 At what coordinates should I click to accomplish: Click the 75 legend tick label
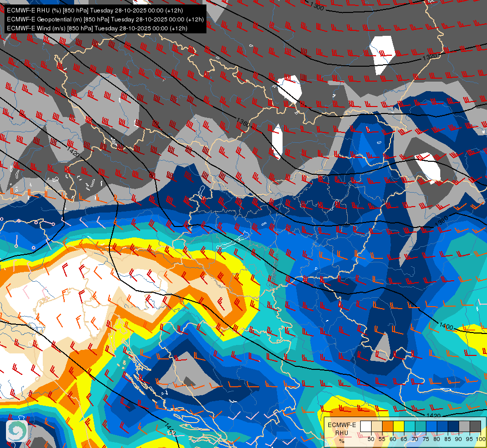(426, 439)
